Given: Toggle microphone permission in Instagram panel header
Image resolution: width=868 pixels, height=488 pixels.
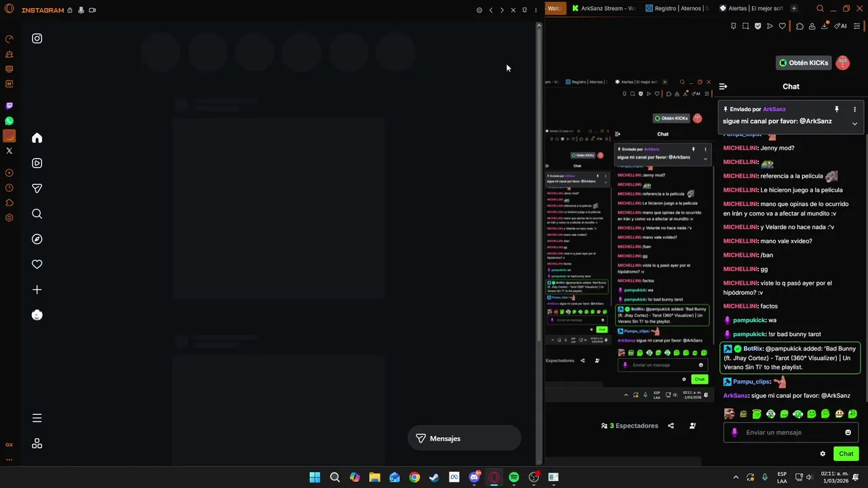Looking at the screenshot, I should pyautogui.click(x=81, y=10).
